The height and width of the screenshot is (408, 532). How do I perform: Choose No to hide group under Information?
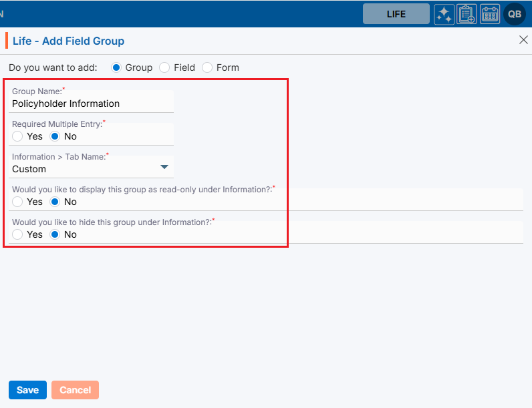click(55, 234)
